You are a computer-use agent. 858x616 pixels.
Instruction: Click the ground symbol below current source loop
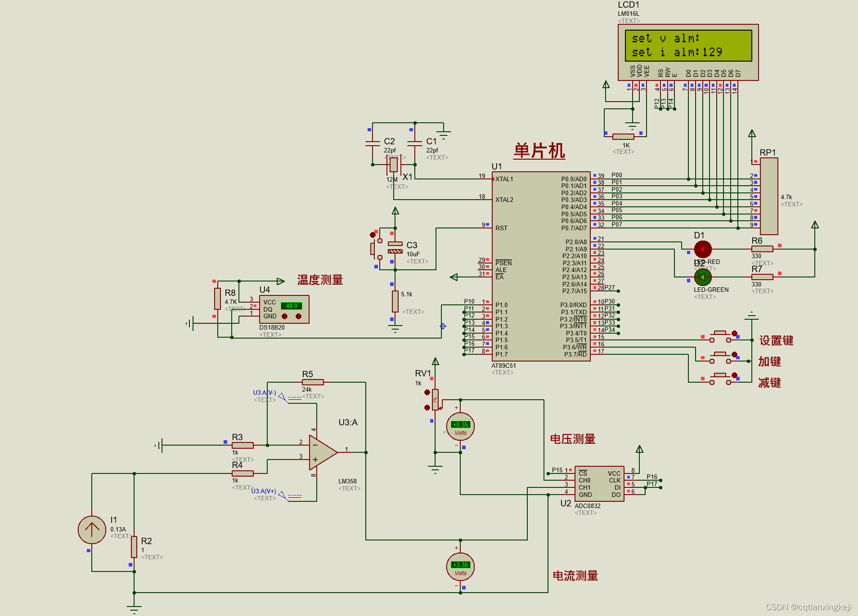[134, 609]
